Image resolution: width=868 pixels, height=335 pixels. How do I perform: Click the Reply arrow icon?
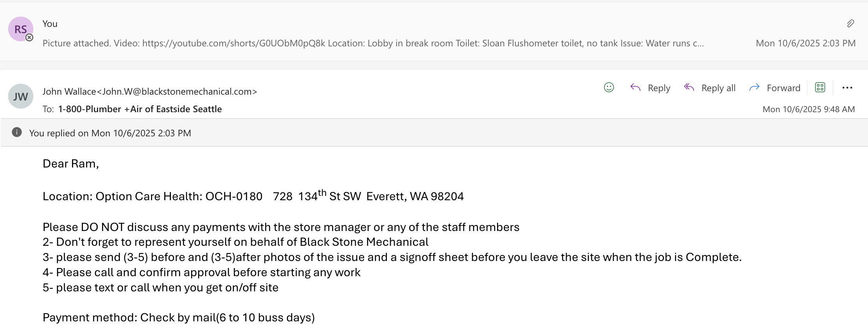635,88
